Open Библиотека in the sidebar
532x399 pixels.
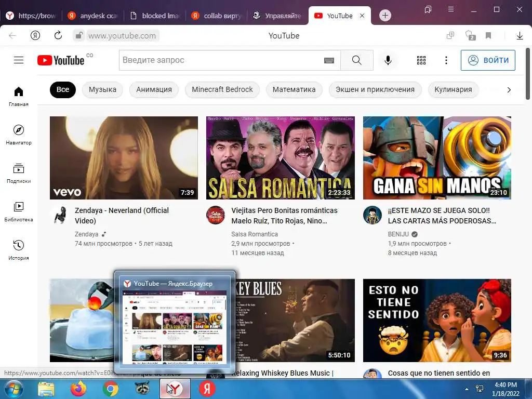pos(19,212)
